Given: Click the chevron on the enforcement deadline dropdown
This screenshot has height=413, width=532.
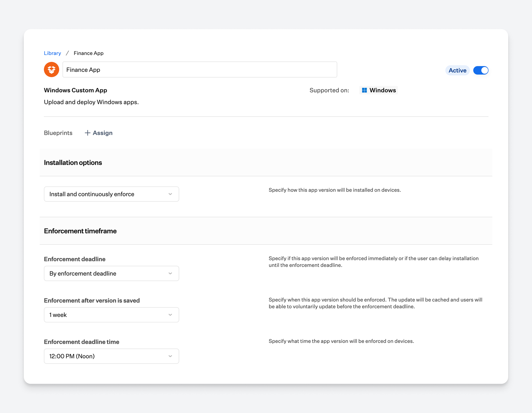Looking at the screenshot, I should tap(170, 273).
